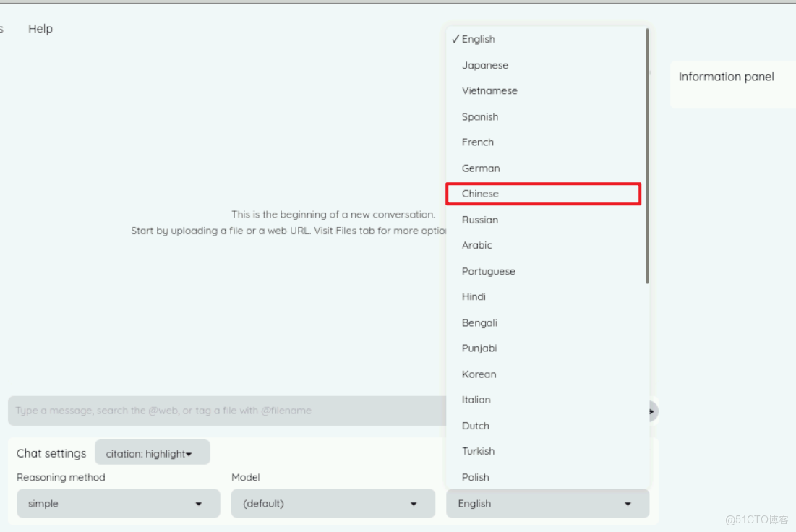Select Spanish as the language
The image size is (796, 532).
coord(480,117)
